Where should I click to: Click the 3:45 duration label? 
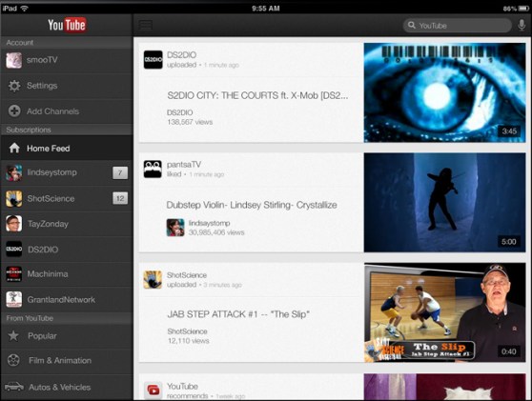coord(509,131)
